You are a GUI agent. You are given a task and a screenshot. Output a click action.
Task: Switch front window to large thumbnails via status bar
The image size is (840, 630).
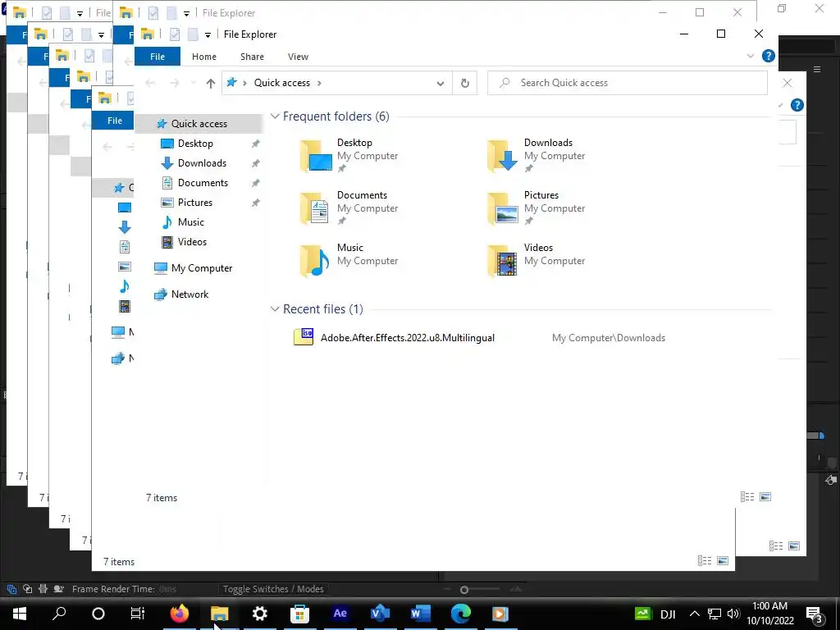coord(765,497)
